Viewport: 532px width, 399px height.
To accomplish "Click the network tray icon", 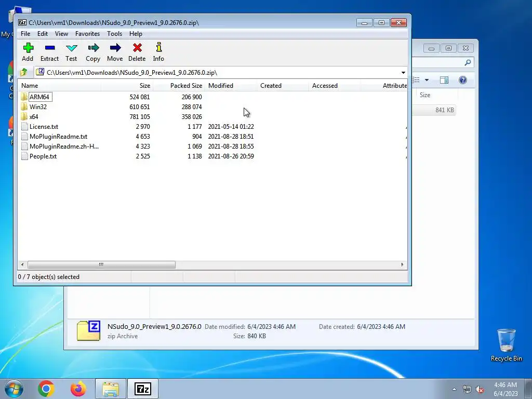I will coord(467,390).
